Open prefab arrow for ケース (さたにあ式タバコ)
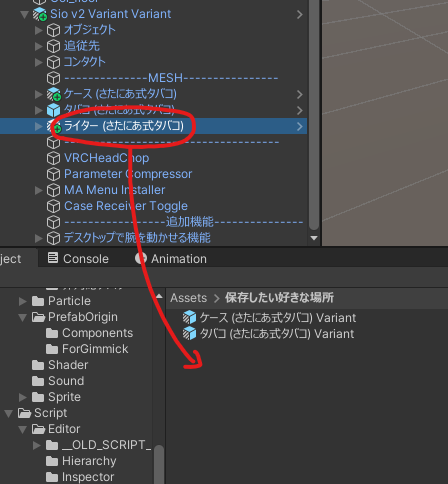Image resolution: width=448 pixels, height=484 pixels. [x=299, y=95]
